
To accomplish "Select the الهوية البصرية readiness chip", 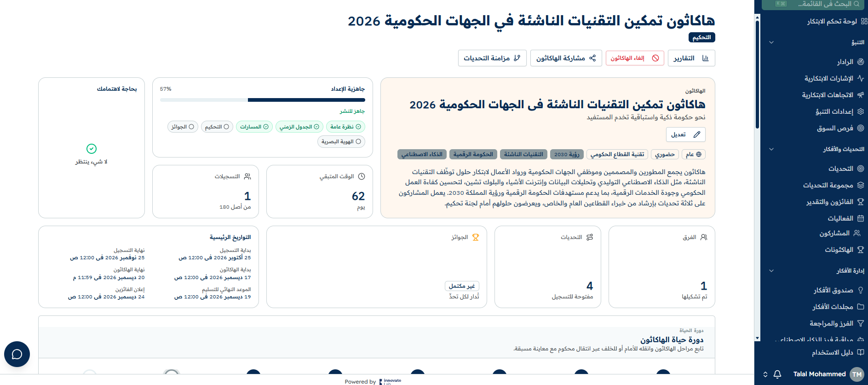I will click(341, 141).
